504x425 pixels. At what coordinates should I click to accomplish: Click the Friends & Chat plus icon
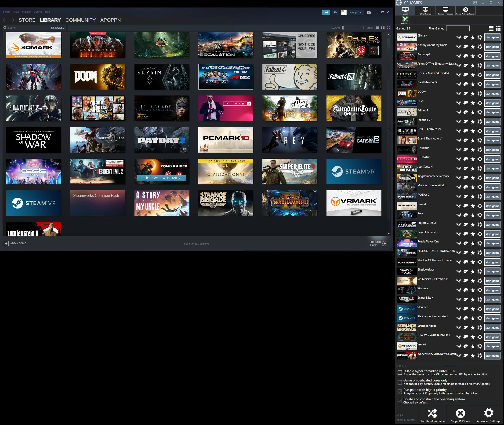tap(385, 243)
